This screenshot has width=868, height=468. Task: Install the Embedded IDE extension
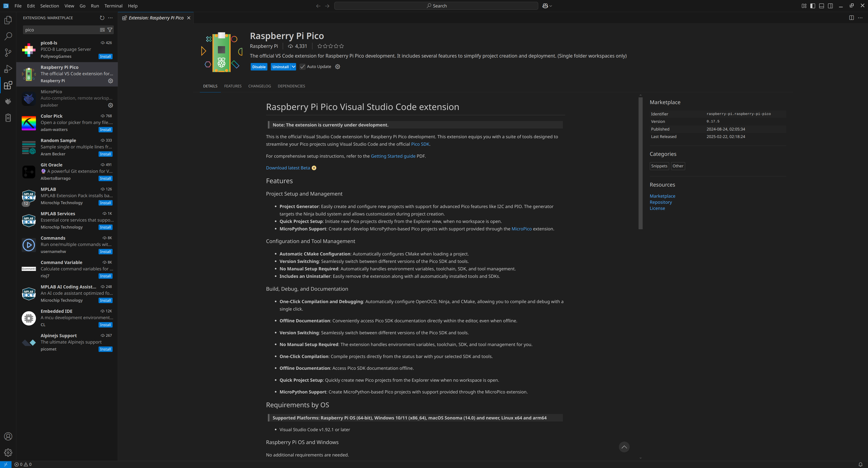pos(106,325)
